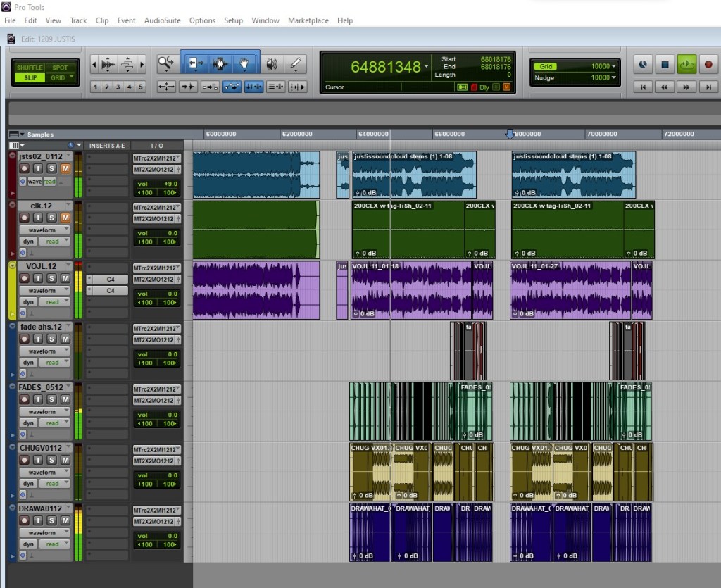Record-enable the fade ahs.12 track

tap(24, 339)
